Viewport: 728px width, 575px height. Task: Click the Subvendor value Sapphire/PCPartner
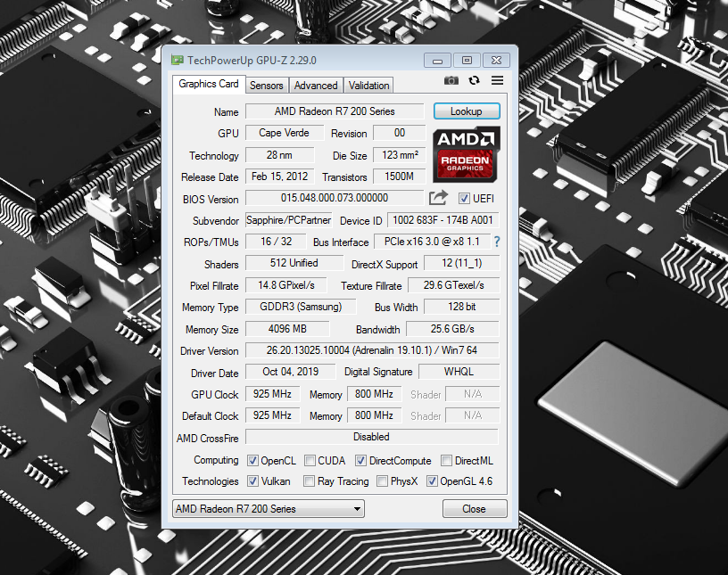[288, 220]
